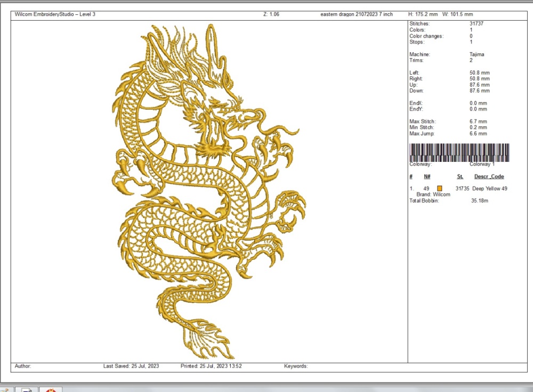Click the Brand: Wilcom label

pos(433,194)
